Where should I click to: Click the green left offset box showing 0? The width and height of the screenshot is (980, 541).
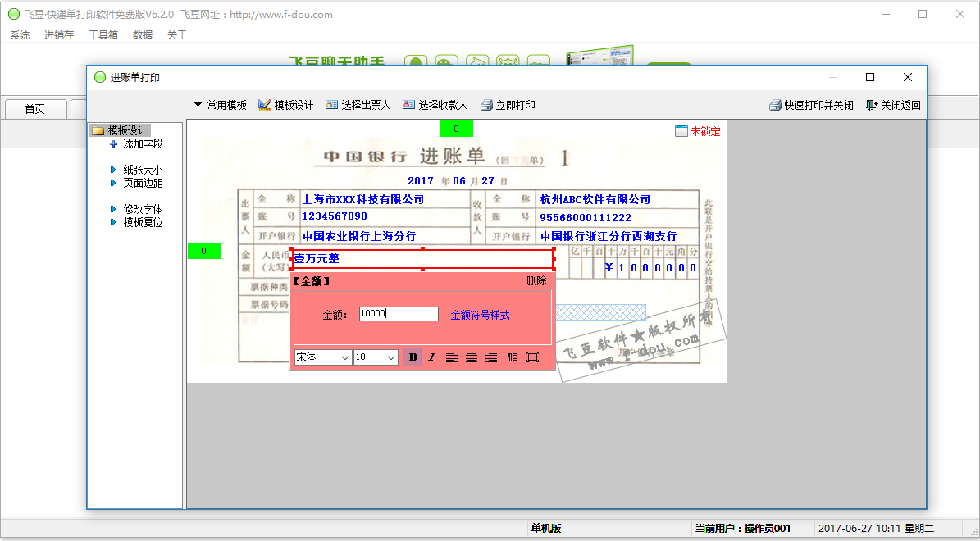pos(204,251)
